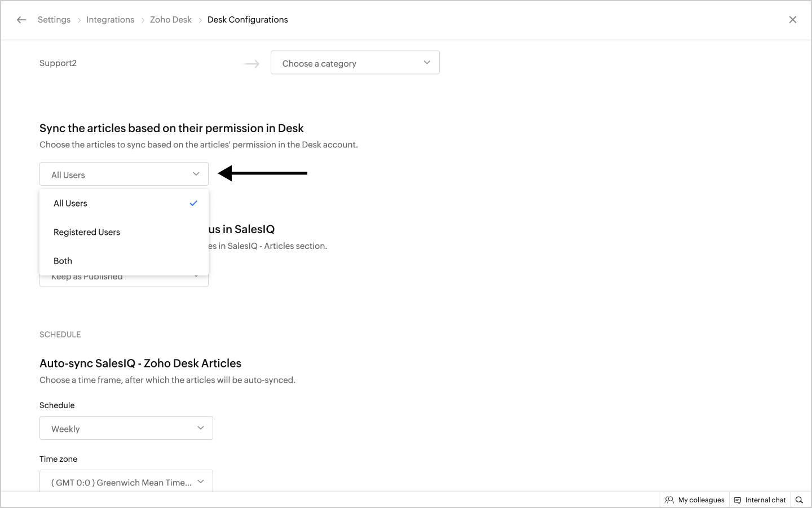
Task: Navigate to Settings breadcrumb
Action: (54, 20)
